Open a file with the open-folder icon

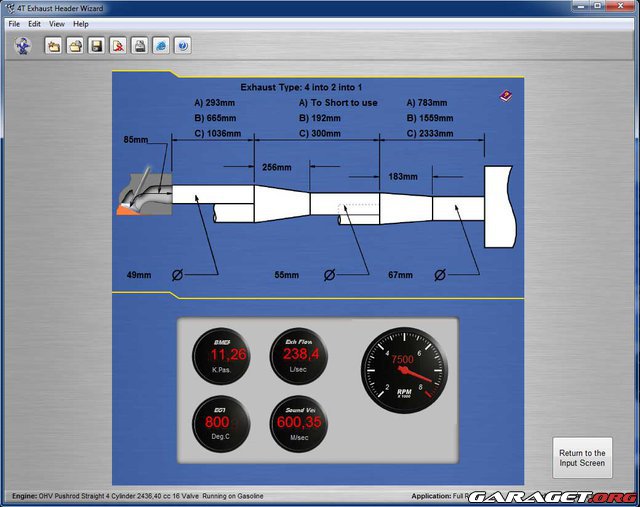[75, 46]
